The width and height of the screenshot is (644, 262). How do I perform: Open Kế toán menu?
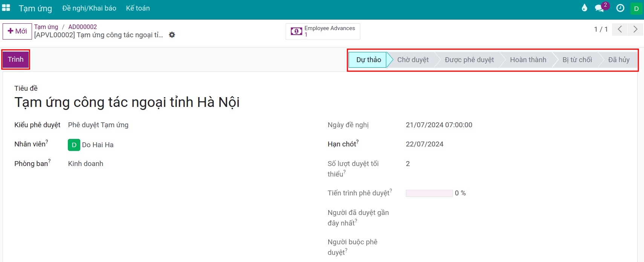tap(138, 8)
